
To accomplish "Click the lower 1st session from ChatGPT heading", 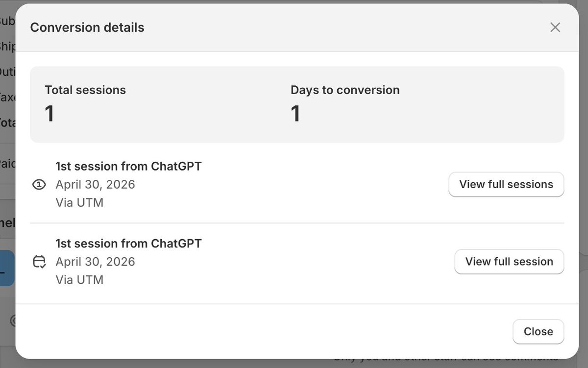I will click(128, 244).
